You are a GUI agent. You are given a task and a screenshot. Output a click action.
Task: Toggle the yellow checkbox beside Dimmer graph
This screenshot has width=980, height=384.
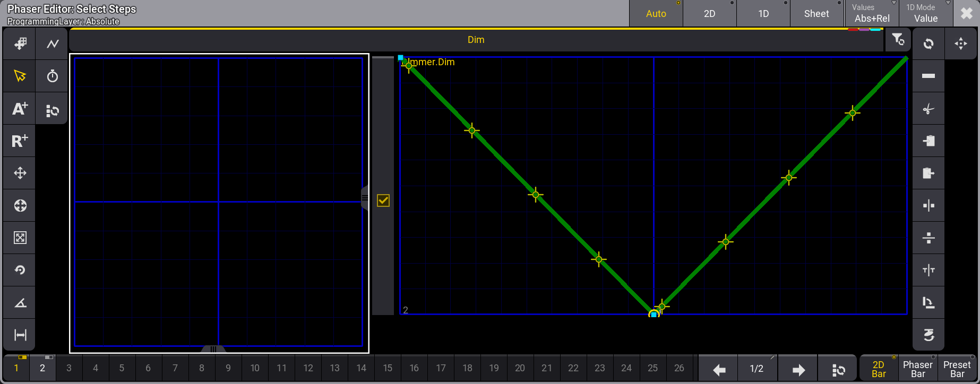click(x=383, y=200)
